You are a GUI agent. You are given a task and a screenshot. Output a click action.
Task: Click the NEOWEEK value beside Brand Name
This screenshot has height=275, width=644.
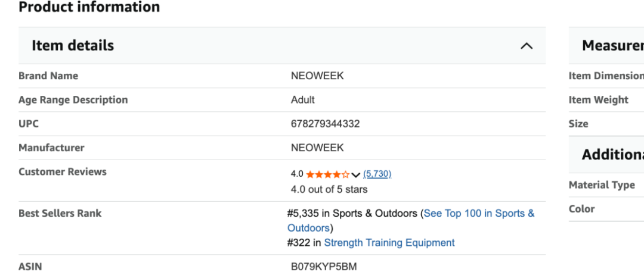coord(317,76)
